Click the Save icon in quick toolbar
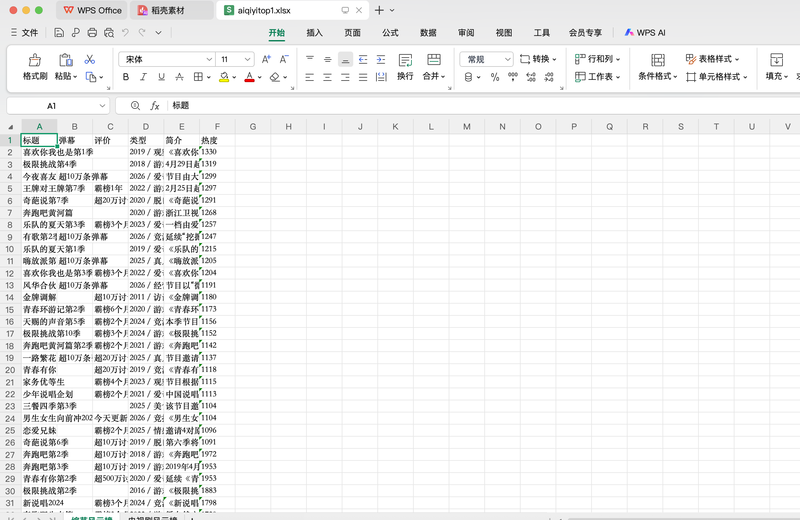The height and width of the screenshot is (520, 800). (59, 33)
